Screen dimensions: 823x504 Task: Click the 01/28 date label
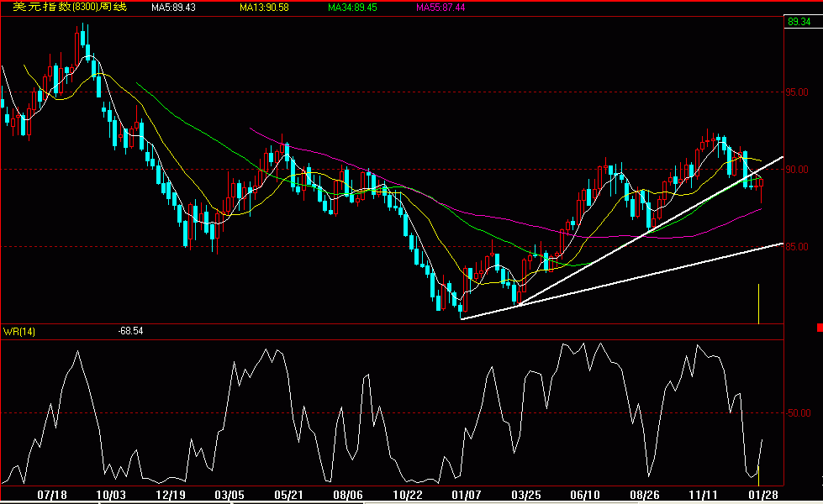[x=763, y=495]
